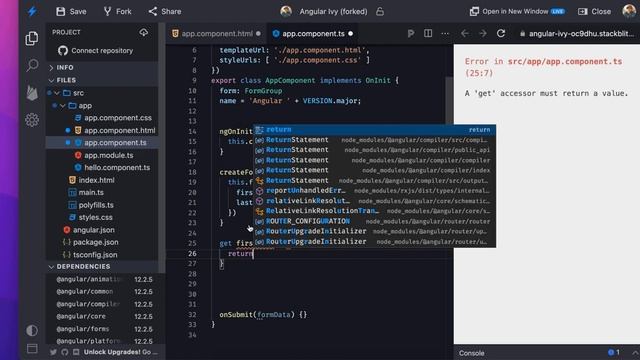The height and width of the screenshot is (360, 640).
Task: Open the user profile avatar at top right
Action: (629, 11)
